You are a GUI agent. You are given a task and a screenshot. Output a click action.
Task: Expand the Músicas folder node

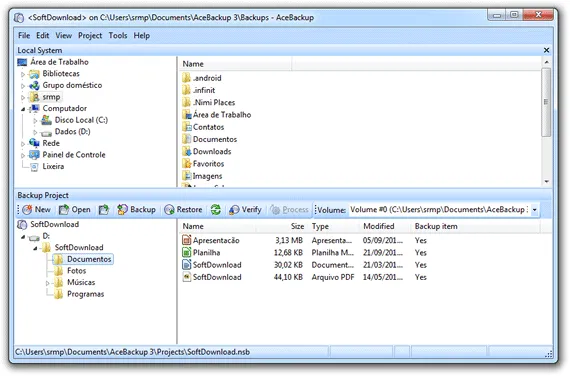tap(48, 283)
